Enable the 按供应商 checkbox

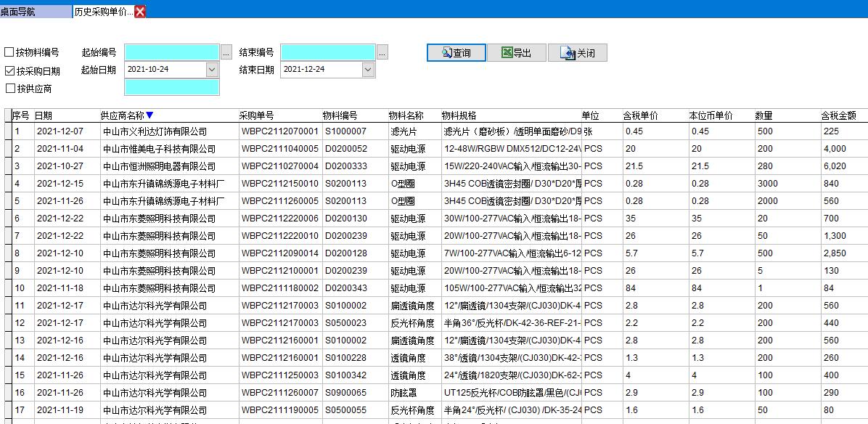point(10,88)
